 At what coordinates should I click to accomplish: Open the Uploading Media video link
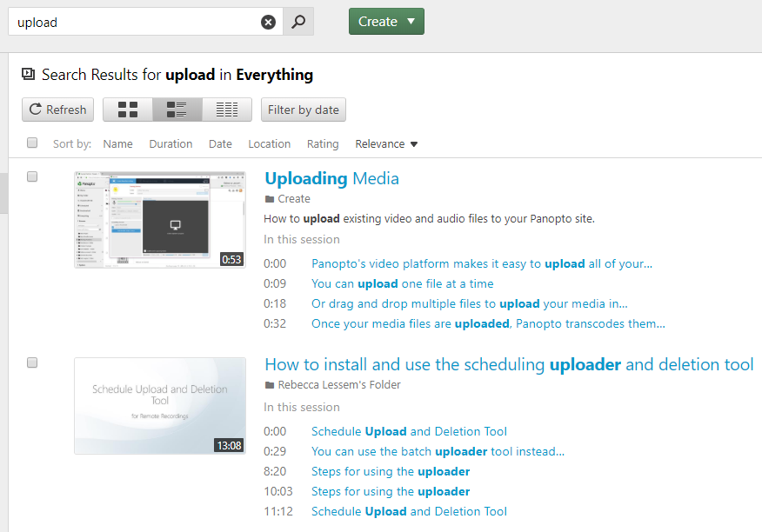click(x=331, y=178)
